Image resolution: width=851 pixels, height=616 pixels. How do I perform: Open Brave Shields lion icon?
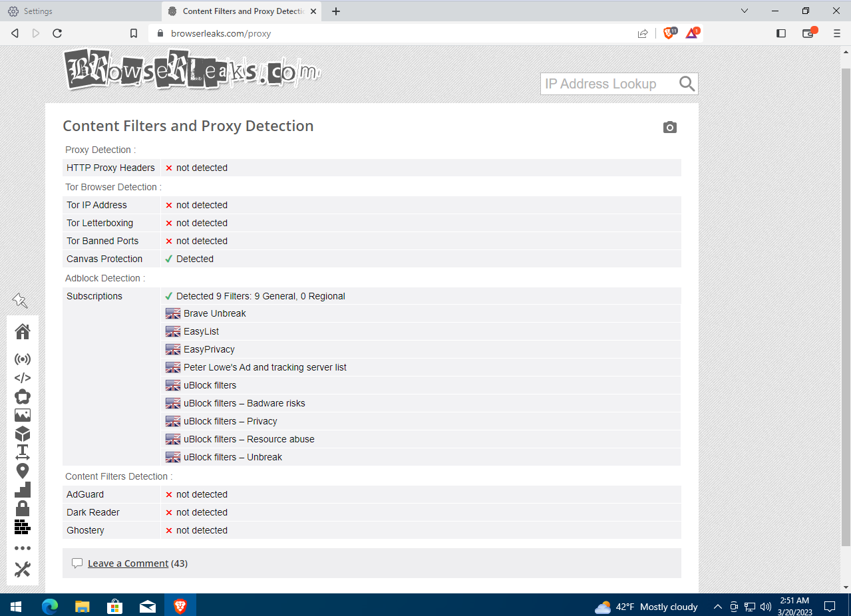pos(669,33)
